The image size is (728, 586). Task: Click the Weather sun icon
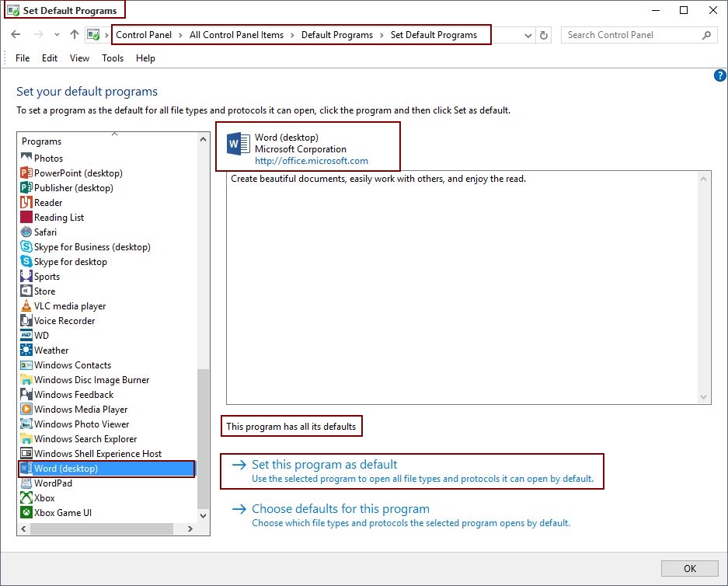coord(26,350)
